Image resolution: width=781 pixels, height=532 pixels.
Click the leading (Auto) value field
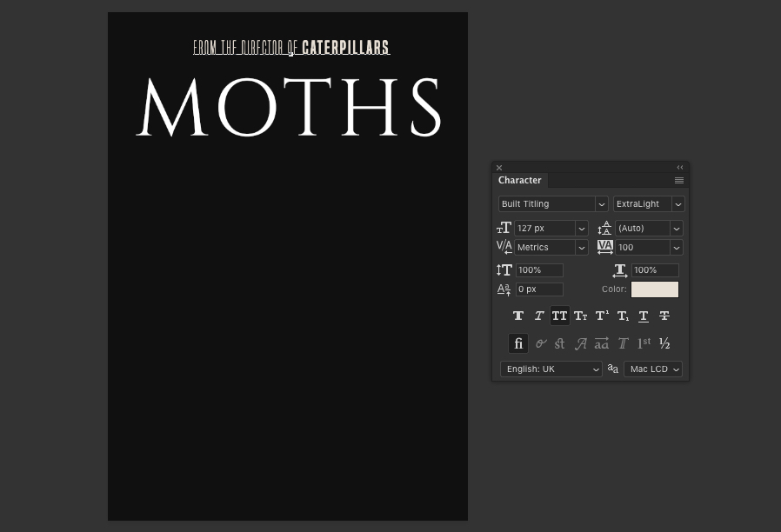[643, 229]
